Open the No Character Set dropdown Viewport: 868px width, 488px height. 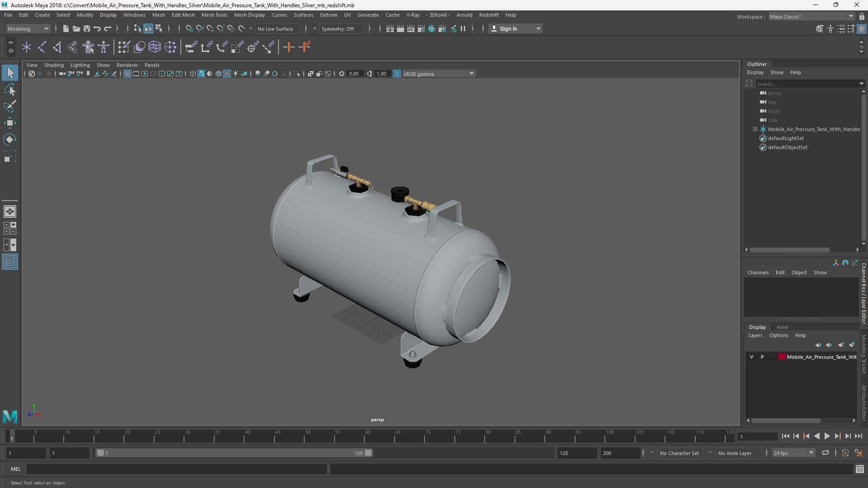coord(680,453)
